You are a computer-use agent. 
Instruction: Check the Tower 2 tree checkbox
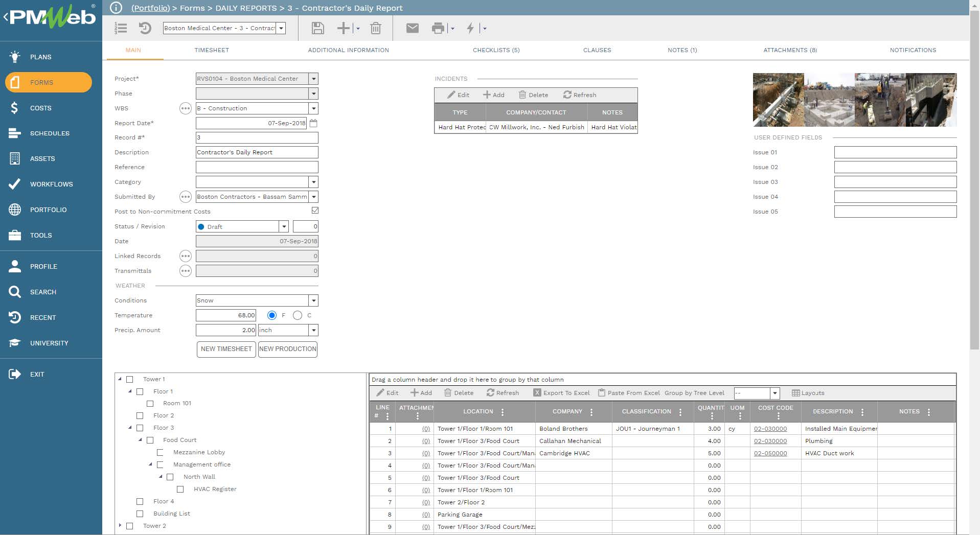coord(130,526)
